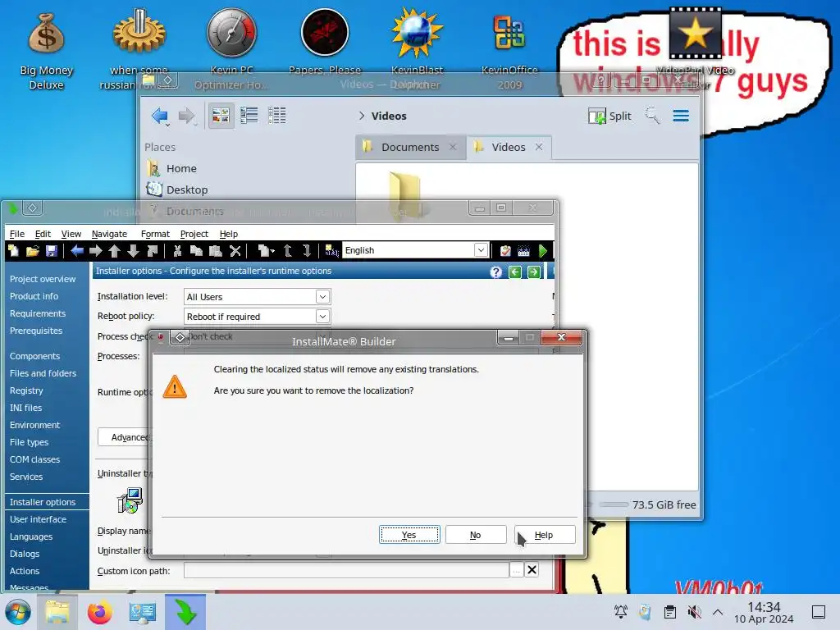This screenshot has width=840, height=630.
Task: Click the localization icon beside English box
Action: point(331,251)
